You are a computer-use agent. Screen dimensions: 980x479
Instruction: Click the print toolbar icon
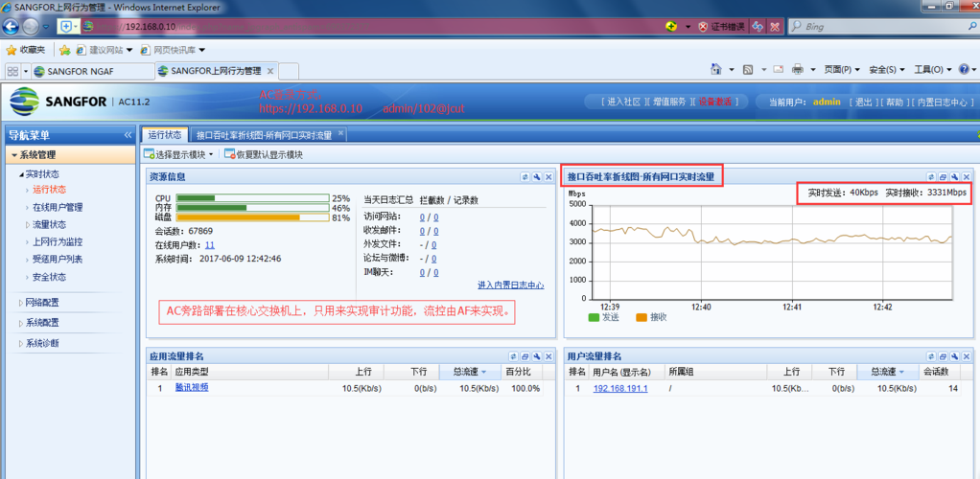(798, 69)
